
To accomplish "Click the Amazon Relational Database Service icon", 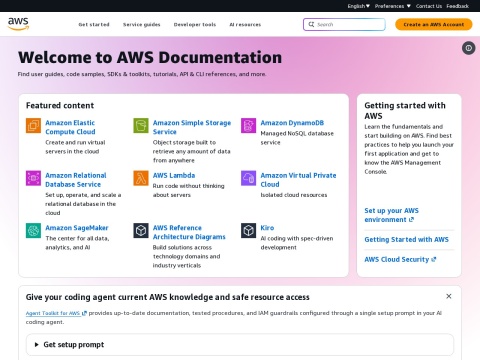I will (x=33, y=178).
